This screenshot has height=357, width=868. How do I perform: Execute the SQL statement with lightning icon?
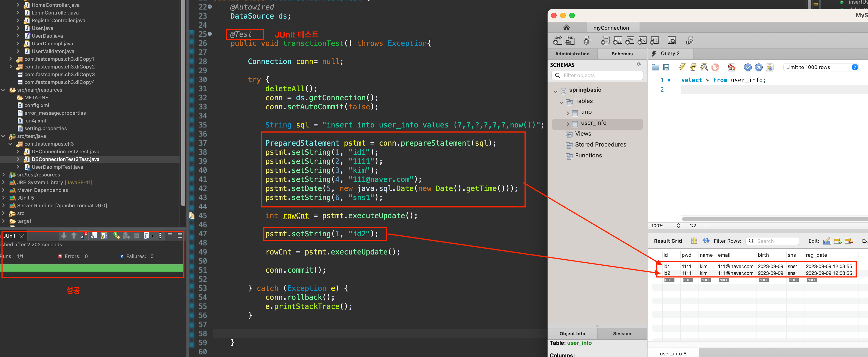pos(682,67)
